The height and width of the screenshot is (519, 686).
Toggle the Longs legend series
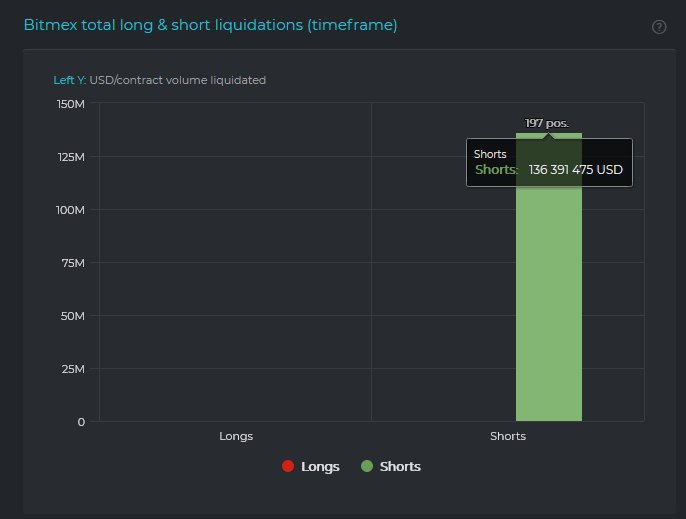point(311,466)
